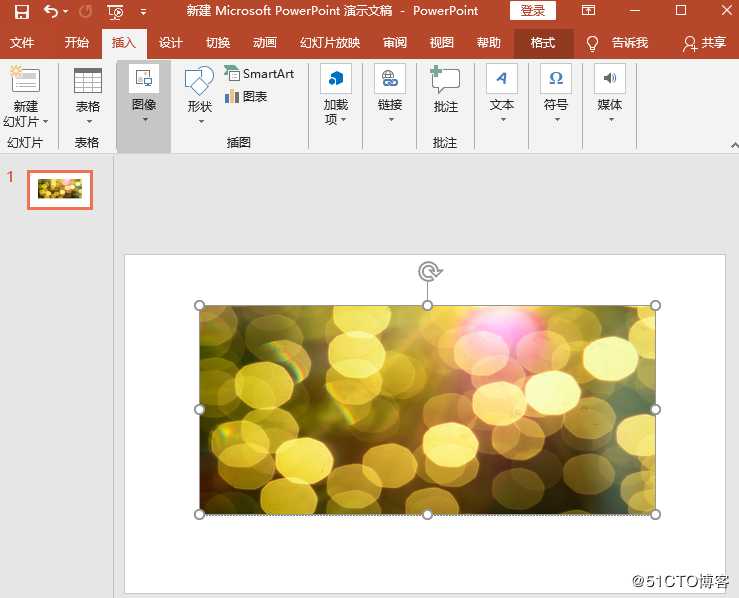Click the 新建幻灯片 new slide icon

pos(25,79)
